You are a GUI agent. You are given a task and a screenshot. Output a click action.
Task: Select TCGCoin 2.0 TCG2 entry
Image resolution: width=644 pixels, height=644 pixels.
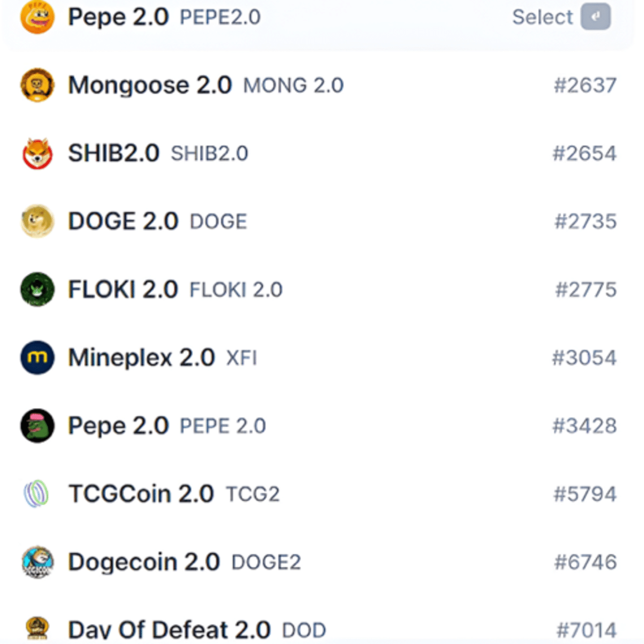tap(141, 494)
